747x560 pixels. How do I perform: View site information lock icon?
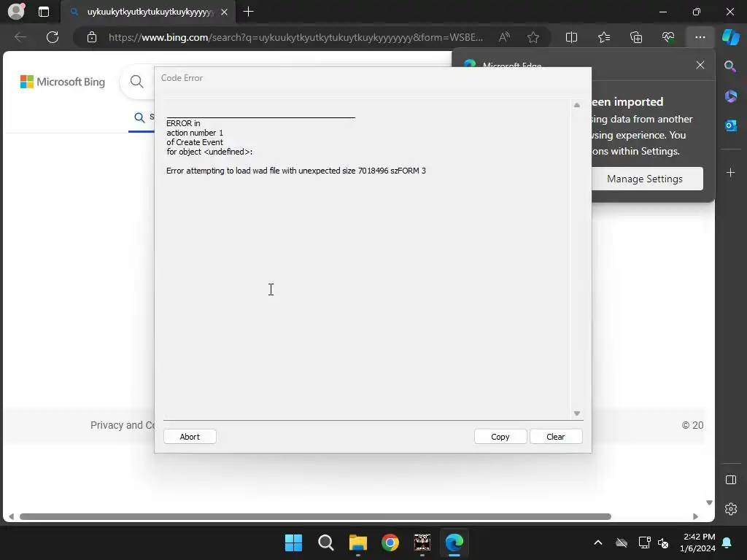tap(92, 37)
